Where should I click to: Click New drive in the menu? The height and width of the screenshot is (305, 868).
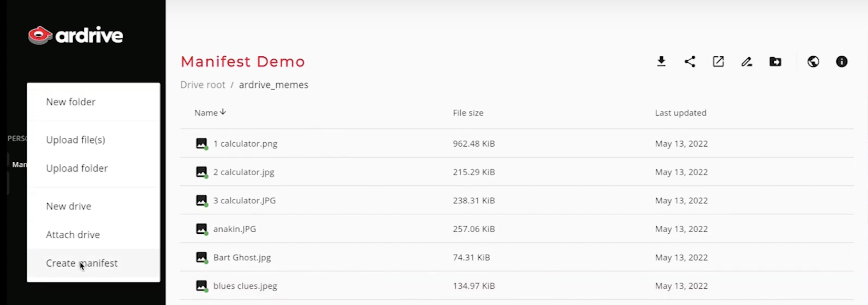click(68, 206)
